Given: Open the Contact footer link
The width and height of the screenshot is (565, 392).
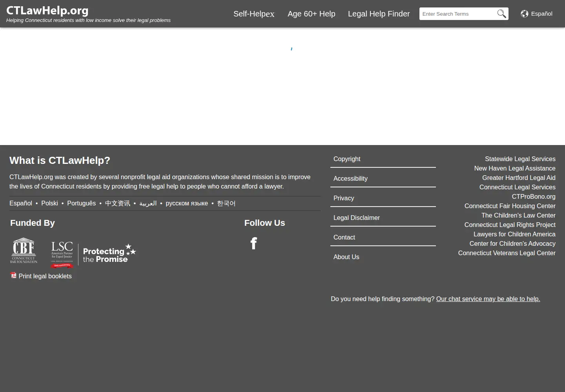Looking at the screenshot, I should click(x=344, y=237).
